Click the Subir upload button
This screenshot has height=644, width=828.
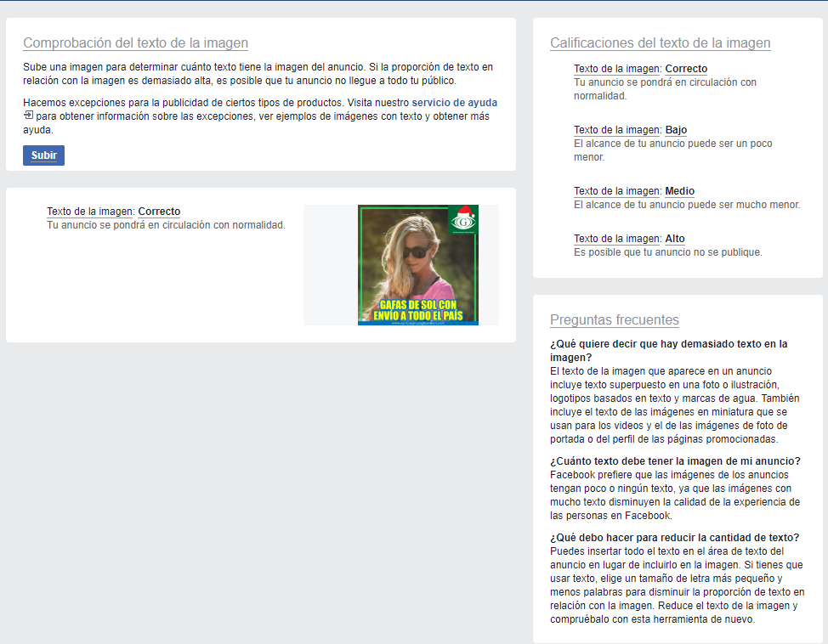[x=44, y=155]
